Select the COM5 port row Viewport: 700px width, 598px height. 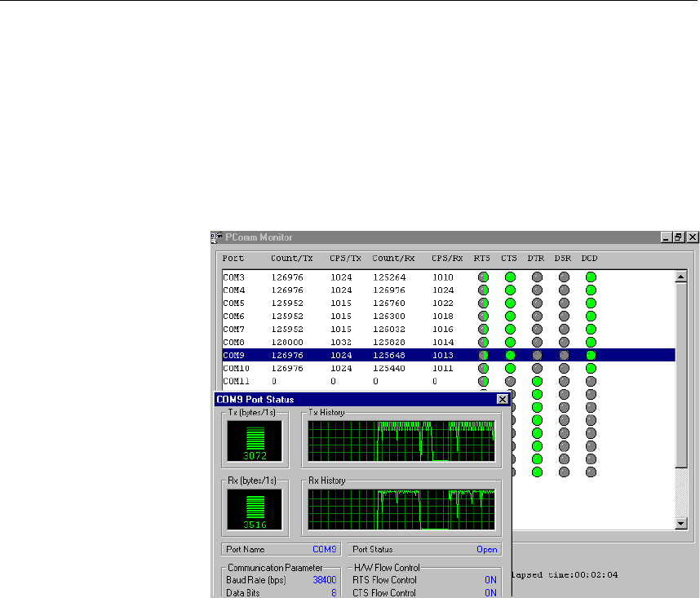[449, 303]
